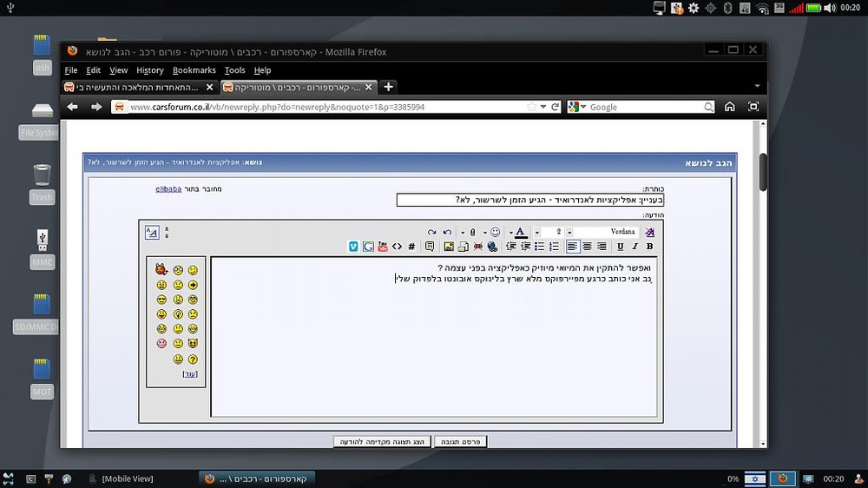
Task: Toggle bold formatting in the message editor
Action: 650,247
